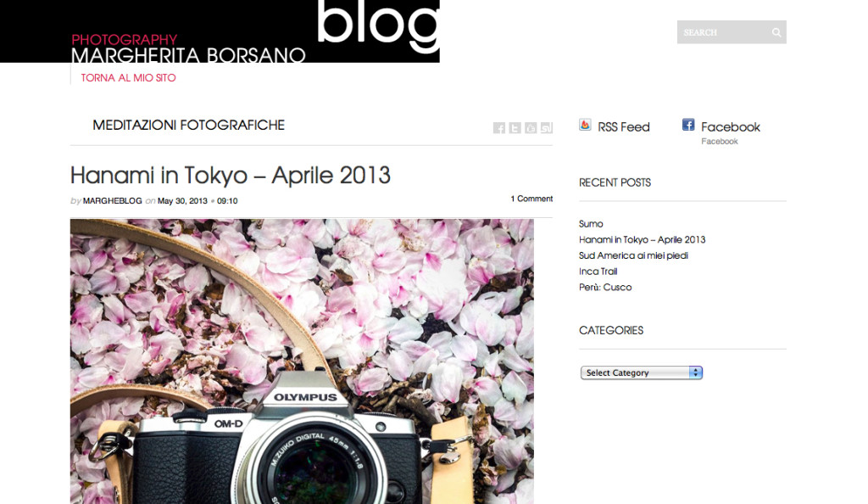Open the Facebook text link

730,126
